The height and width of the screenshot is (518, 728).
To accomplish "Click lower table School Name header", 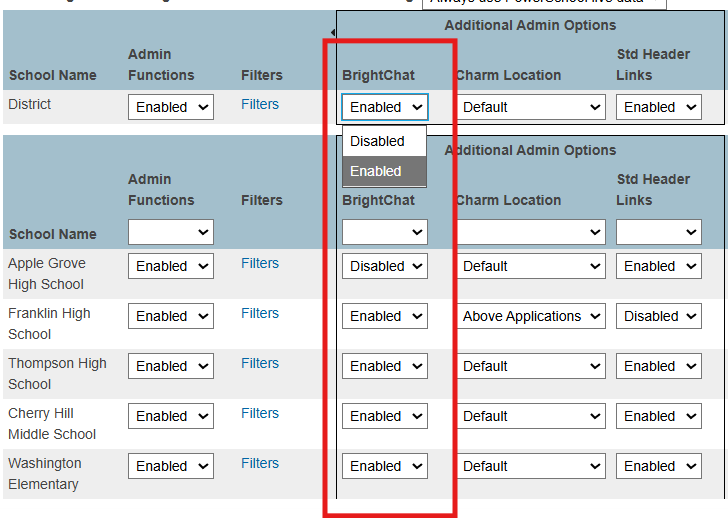I will 53,234.
